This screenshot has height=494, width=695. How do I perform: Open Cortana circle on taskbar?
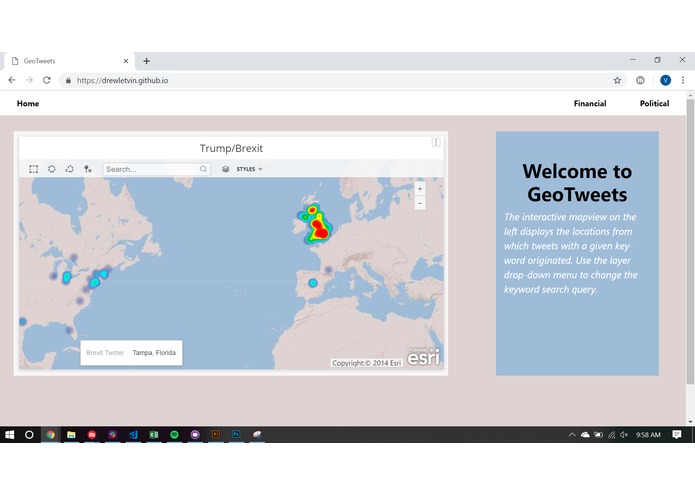[x=29, y=435]
